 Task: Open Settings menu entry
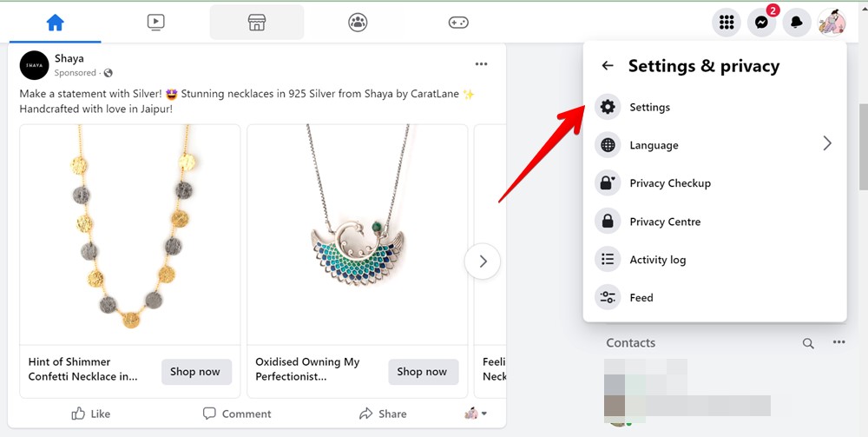pyautogui.click(x=649, y=108)
